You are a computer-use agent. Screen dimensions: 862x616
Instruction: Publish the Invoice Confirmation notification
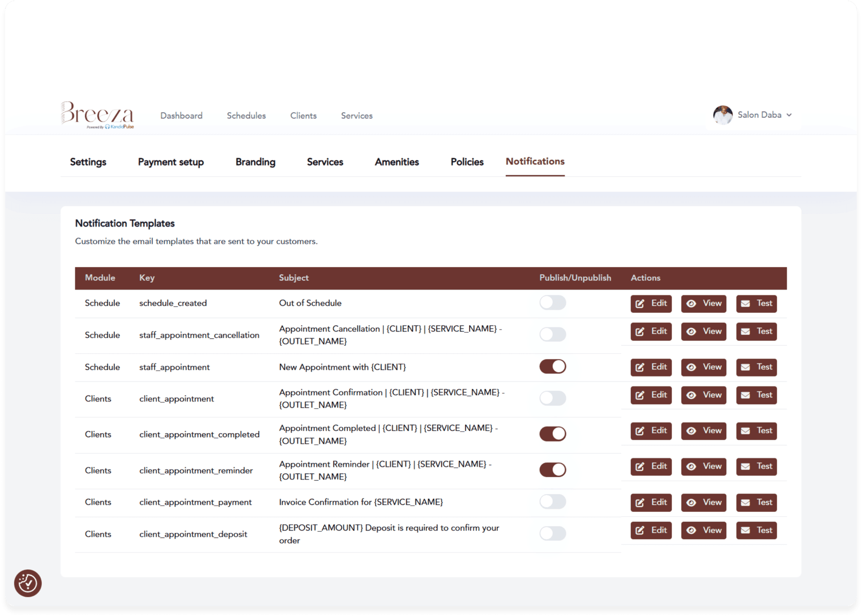click(553, 502)
